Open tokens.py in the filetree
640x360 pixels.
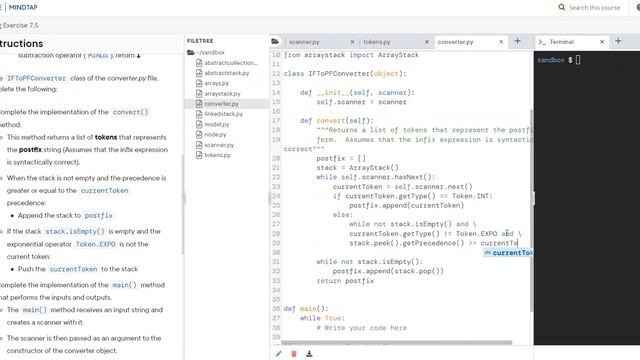[217, 155]
